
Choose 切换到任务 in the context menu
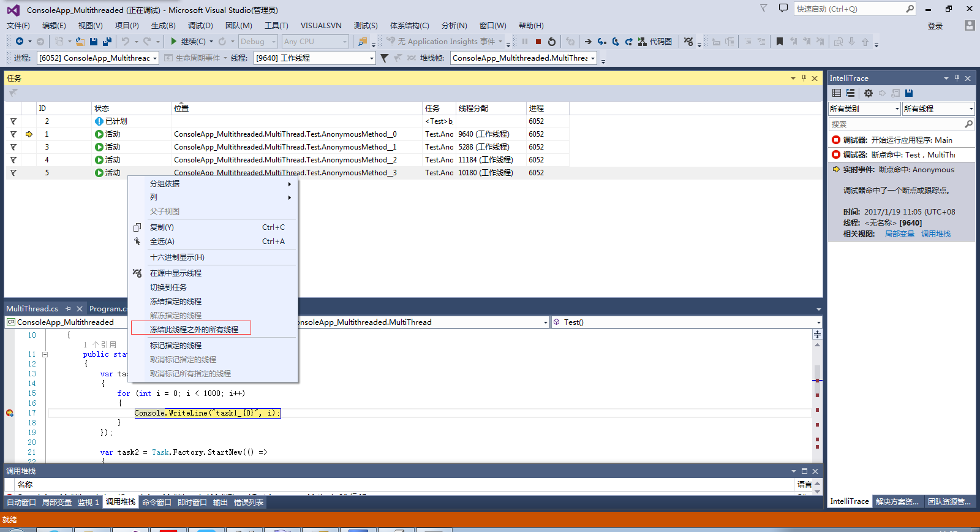214,287
